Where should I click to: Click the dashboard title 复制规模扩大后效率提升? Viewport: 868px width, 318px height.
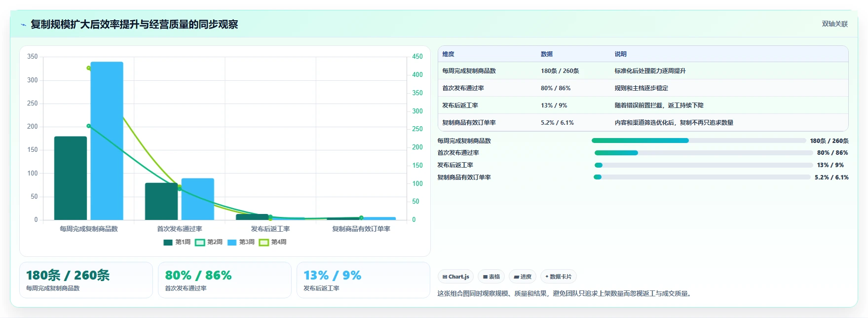pos(134,25)
